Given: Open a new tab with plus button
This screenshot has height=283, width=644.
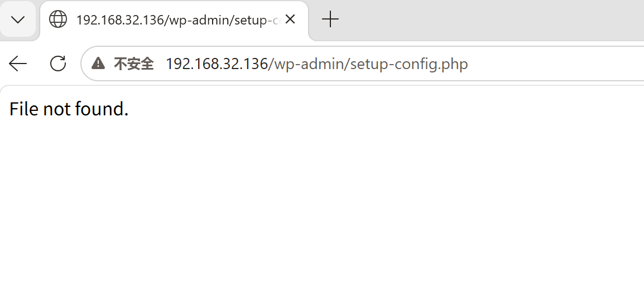Looking at the screenshot, I should coord(330,19).
